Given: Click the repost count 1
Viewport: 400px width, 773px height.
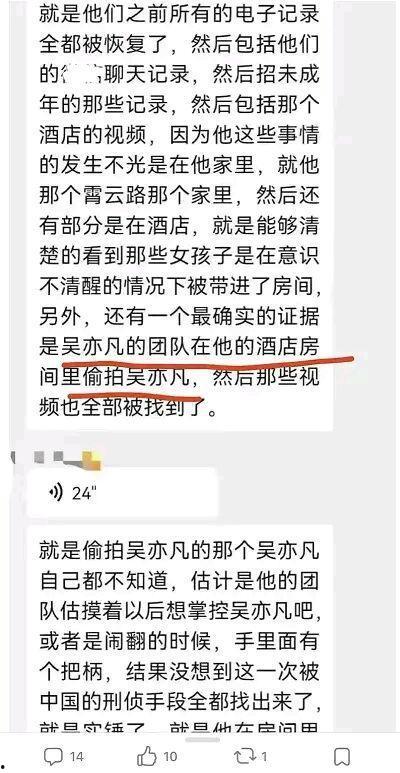Looking at the screenshot, I should [x=264, y=757].
